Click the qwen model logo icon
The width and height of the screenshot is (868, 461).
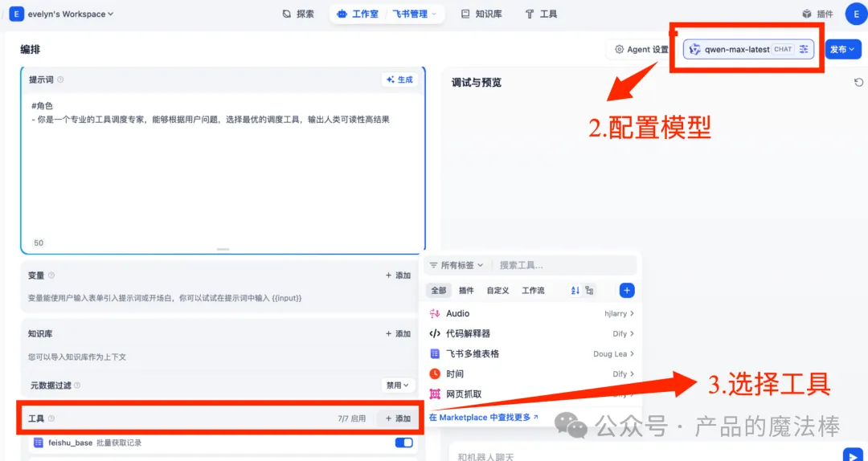(x=694, y=49)
